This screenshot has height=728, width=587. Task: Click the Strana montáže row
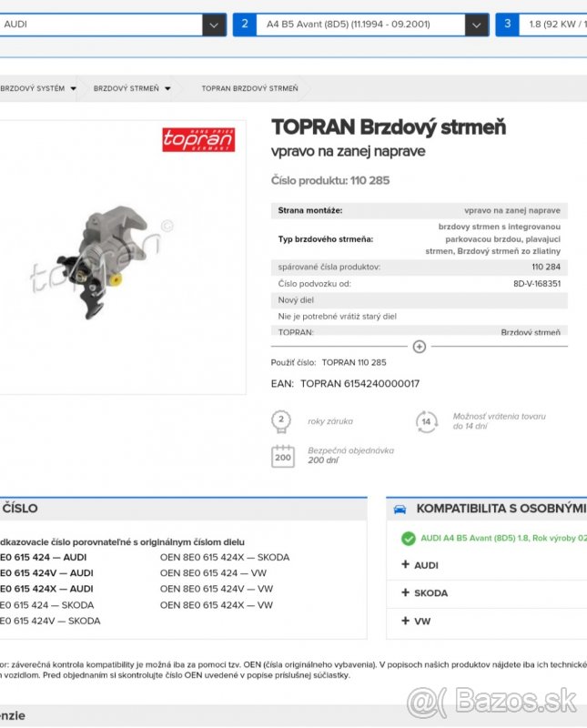pos(420,210)
